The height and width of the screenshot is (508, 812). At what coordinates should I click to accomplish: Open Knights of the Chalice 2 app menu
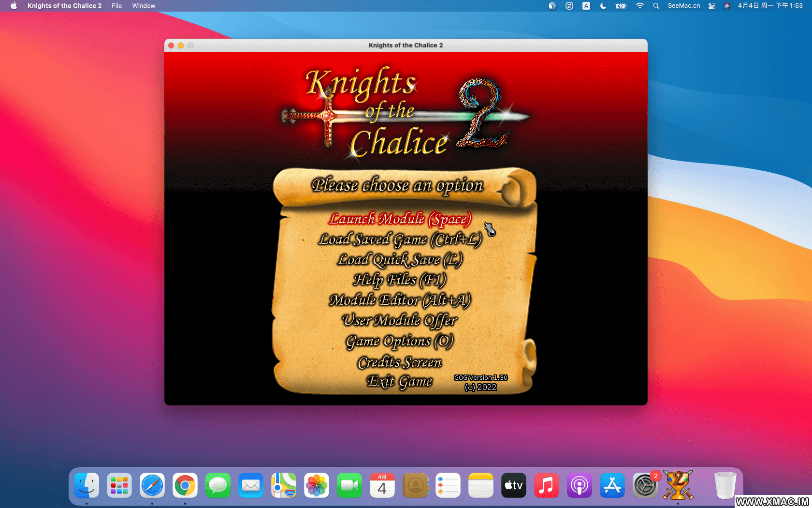tap(64, 6)
